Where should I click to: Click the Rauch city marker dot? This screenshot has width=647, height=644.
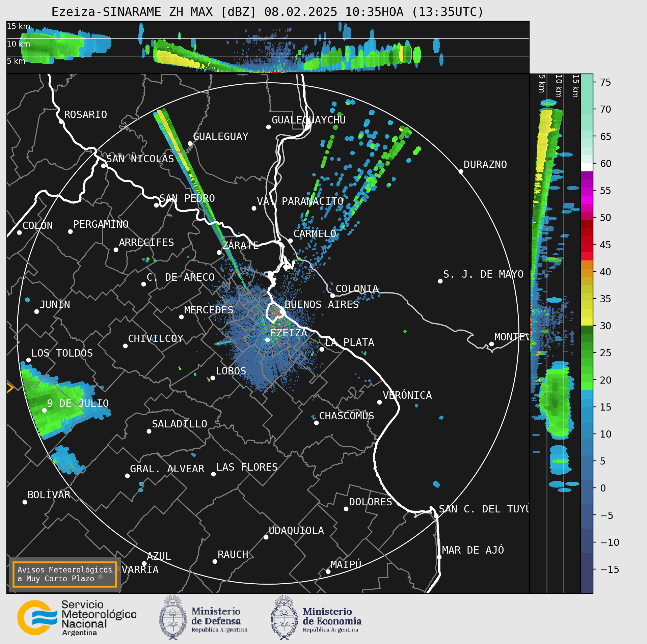pyautogui.click(x=215, y=561)
